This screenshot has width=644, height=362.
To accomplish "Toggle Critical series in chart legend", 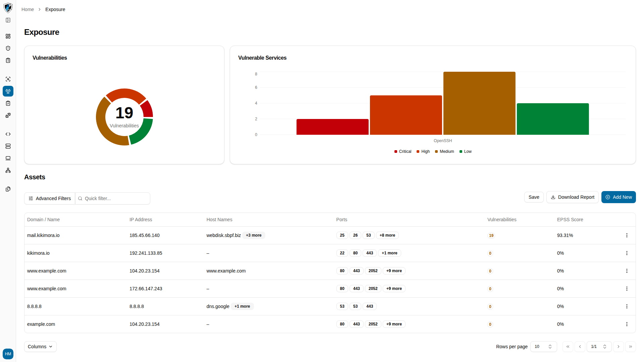I will pos(403,152).
